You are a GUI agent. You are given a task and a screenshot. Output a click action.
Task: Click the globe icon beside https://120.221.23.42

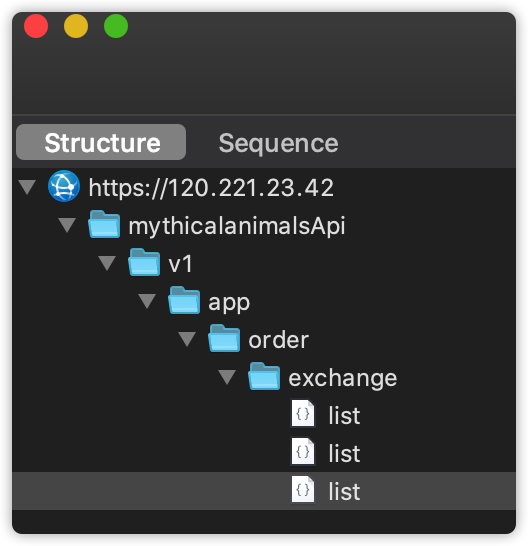coord(64,186)
